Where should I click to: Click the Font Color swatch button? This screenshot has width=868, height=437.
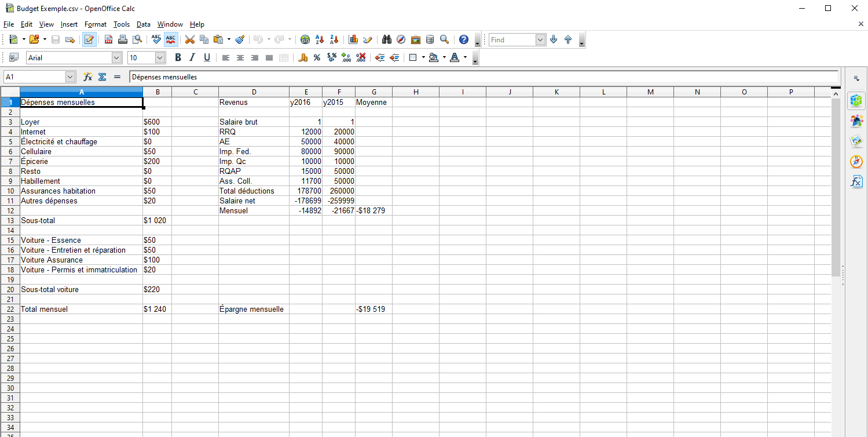tap(454, 58)
